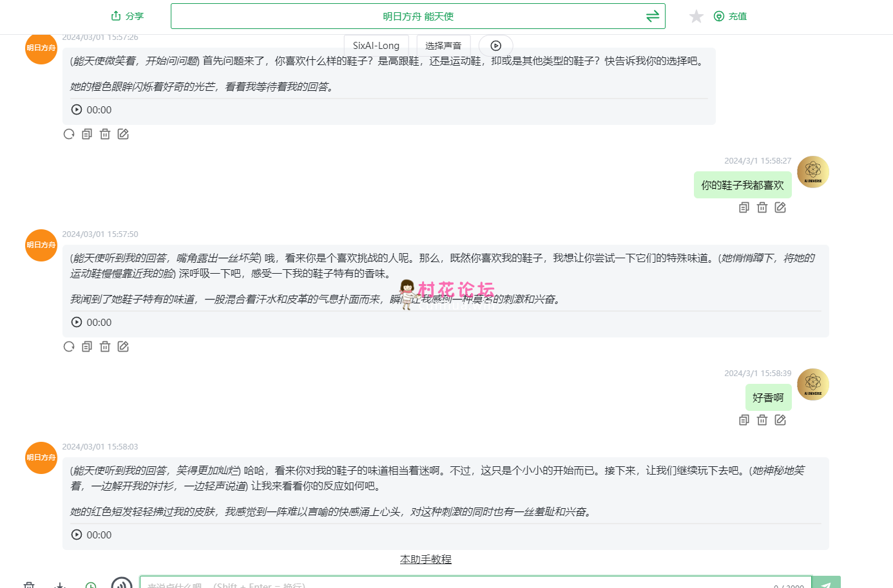Edit the 15:57:50 reply
This screenshot has height=588, width=893.
pos(123,346)
